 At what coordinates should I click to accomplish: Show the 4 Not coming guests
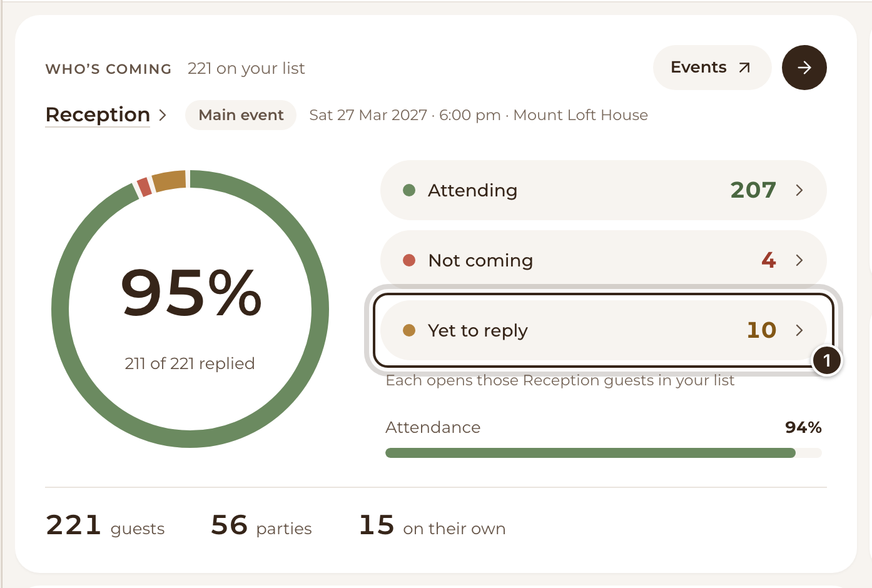(604, 260)
